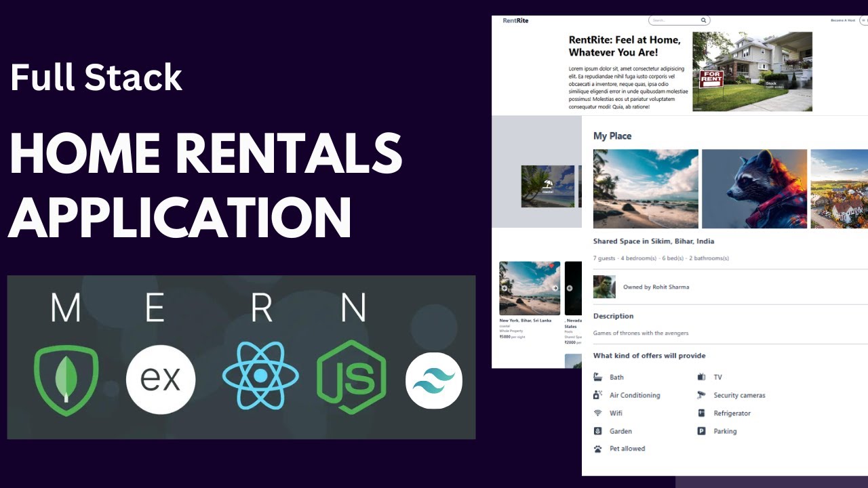The width and height of the screenshot is (868, 488).
Task: Click the left arrow on the Nevada listing
Action: coord(570,288)
